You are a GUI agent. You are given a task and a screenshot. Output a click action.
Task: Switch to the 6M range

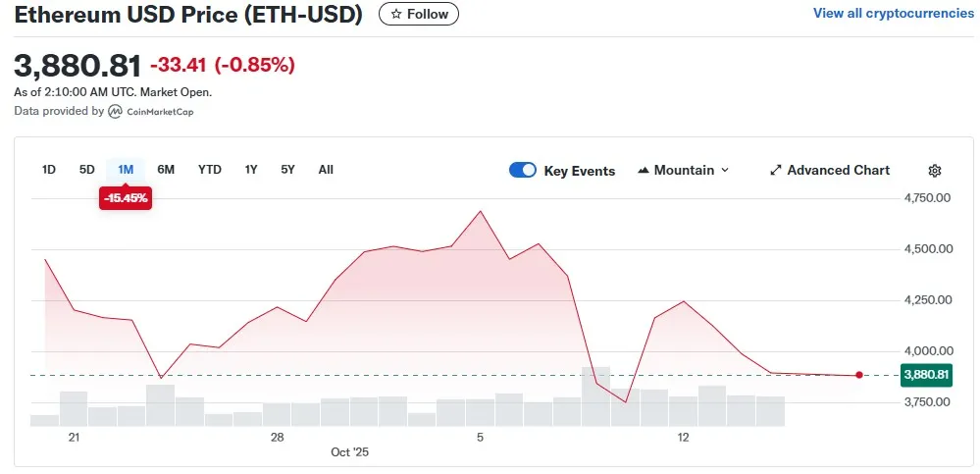tap(166, 169)
